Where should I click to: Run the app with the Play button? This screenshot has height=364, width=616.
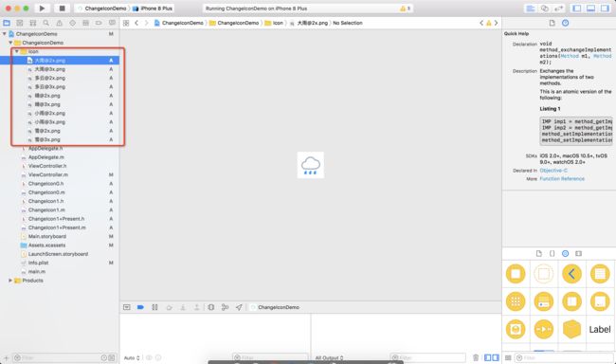pyautogui.click(x=42, y=9)
